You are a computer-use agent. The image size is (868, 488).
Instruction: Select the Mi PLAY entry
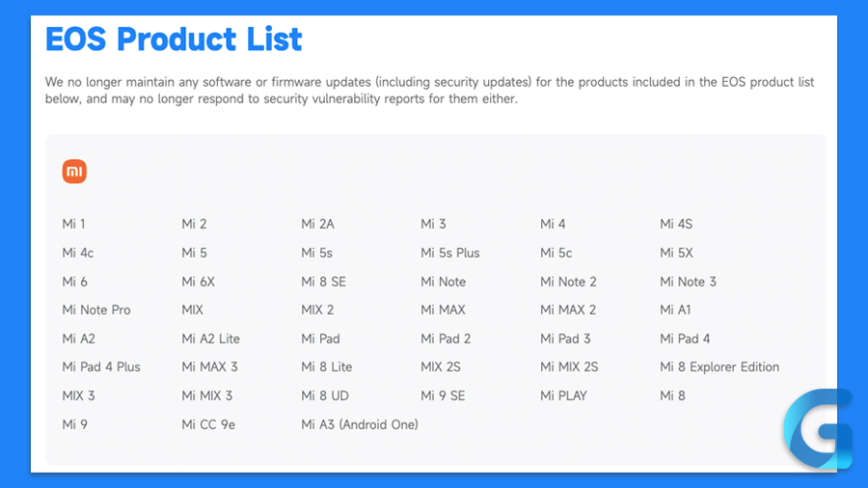click(563, 395)
